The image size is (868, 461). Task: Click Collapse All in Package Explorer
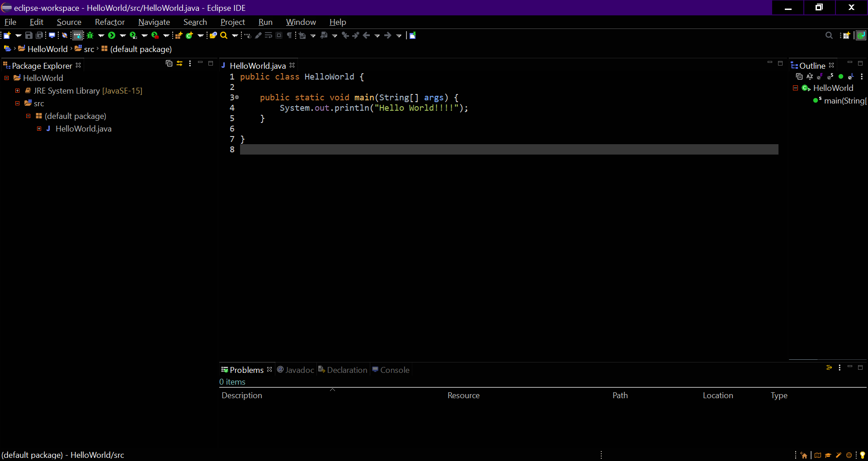click(169, 64)
